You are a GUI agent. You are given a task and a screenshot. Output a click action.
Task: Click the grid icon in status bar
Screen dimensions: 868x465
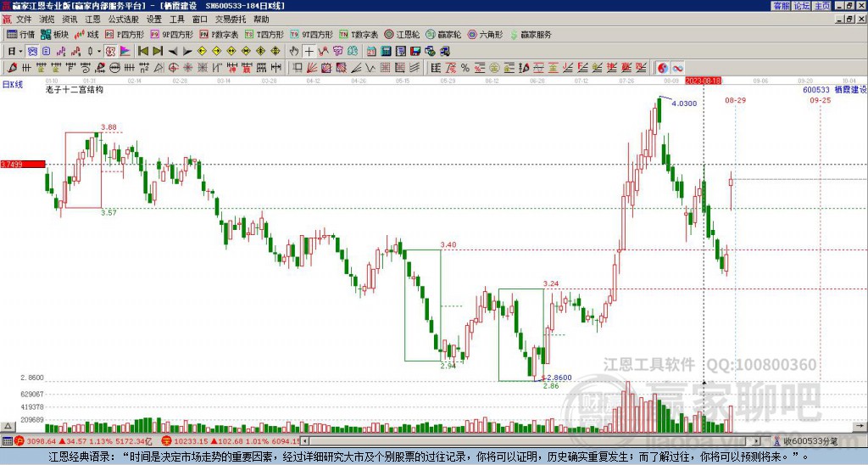coord(7,441)
